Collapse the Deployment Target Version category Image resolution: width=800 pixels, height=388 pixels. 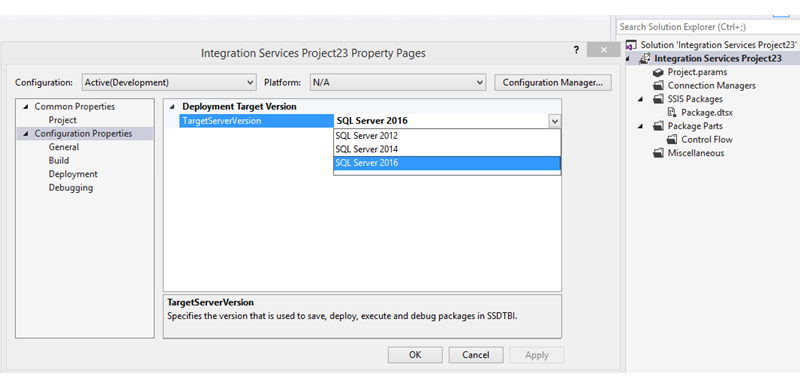171,107
